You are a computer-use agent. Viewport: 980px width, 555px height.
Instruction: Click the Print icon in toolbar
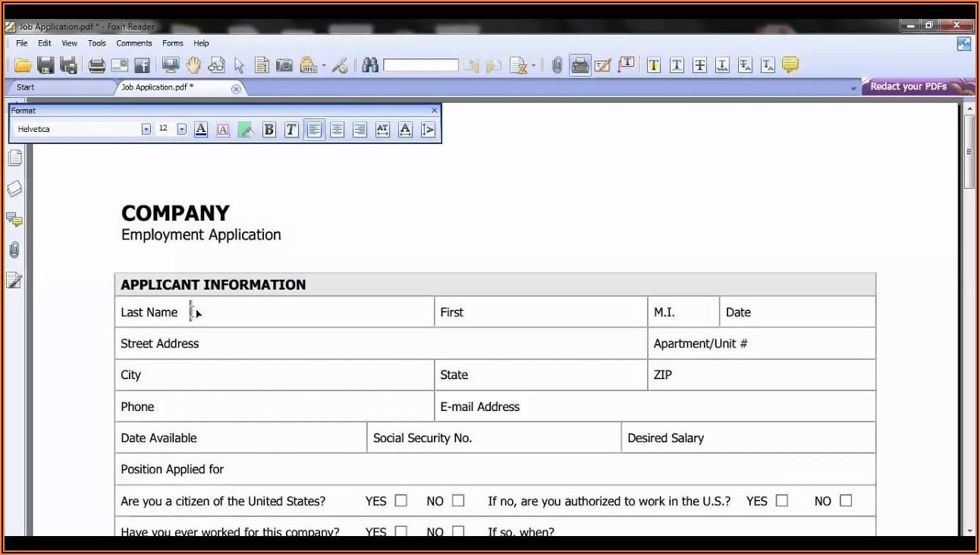[96, 65]
